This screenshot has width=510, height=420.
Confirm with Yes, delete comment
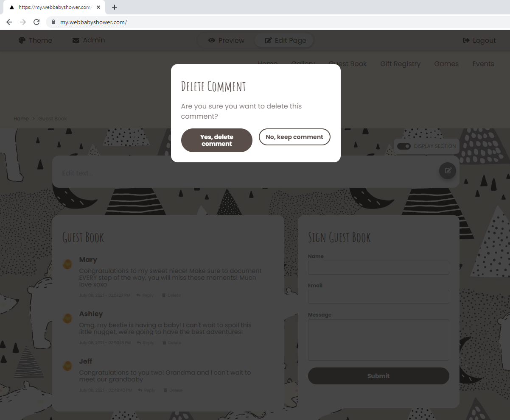(217, 140)
